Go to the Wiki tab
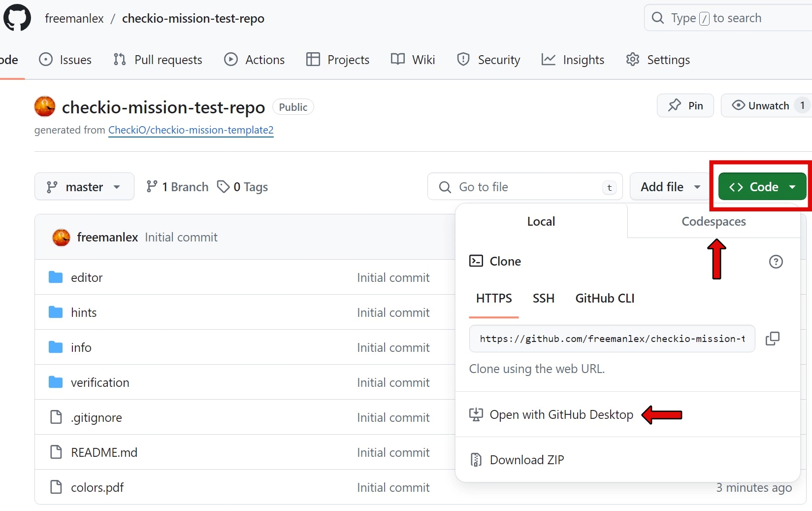The image size is (812, 511). (x=413, y=60)
